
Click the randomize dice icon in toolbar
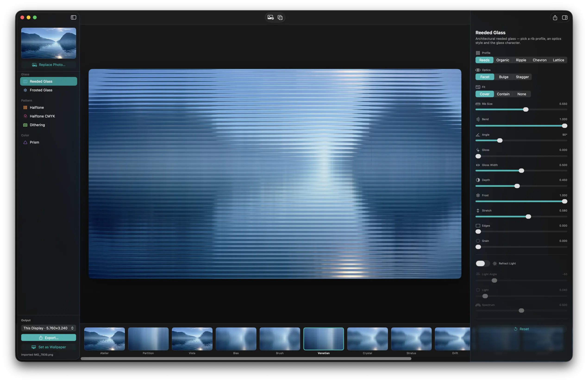click(280, 18)
